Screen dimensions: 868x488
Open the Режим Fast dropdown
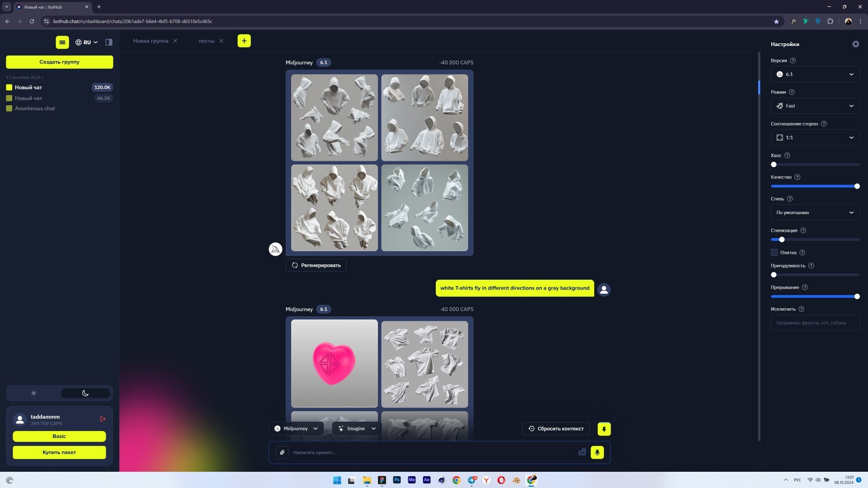tap(815, 106)
